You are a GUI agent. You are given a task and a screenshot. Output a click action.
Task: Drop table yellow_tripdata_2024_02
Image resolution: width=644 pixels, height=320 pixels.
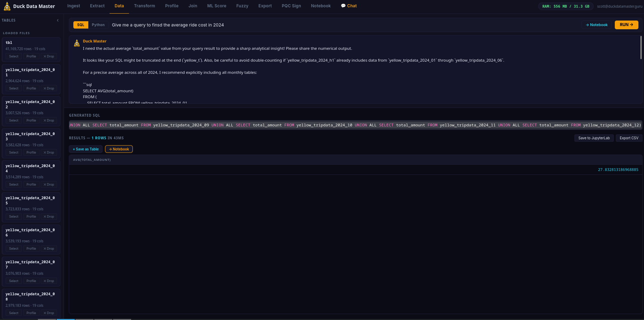point(49,120)
